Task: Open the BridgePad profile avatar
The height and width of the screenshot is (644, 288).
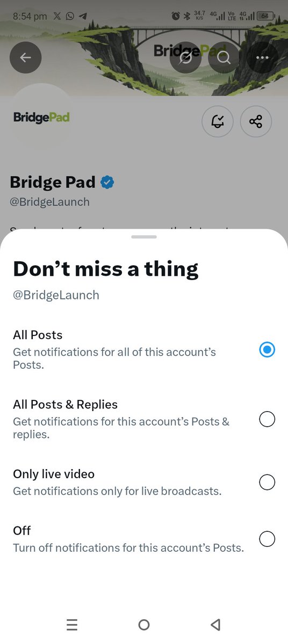Action: coord(41,117)
